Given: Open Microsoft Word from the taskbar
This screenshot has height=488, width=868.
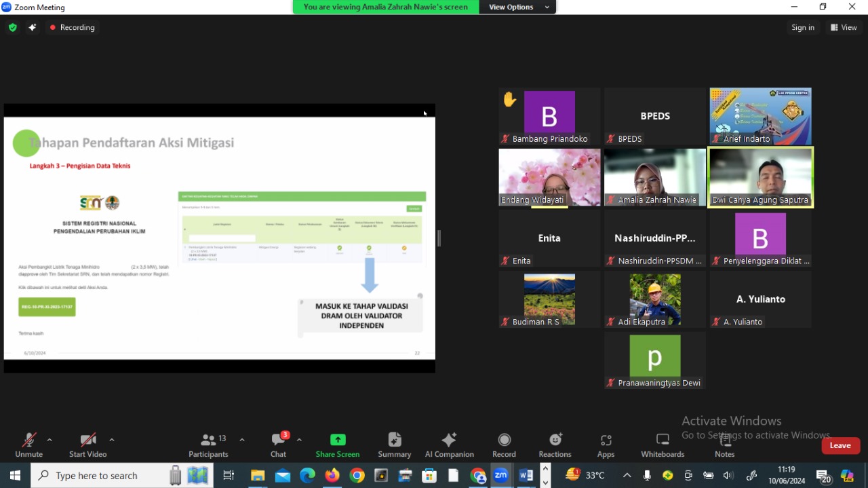Looking at the screenshot, I should [x=526, y=475].
